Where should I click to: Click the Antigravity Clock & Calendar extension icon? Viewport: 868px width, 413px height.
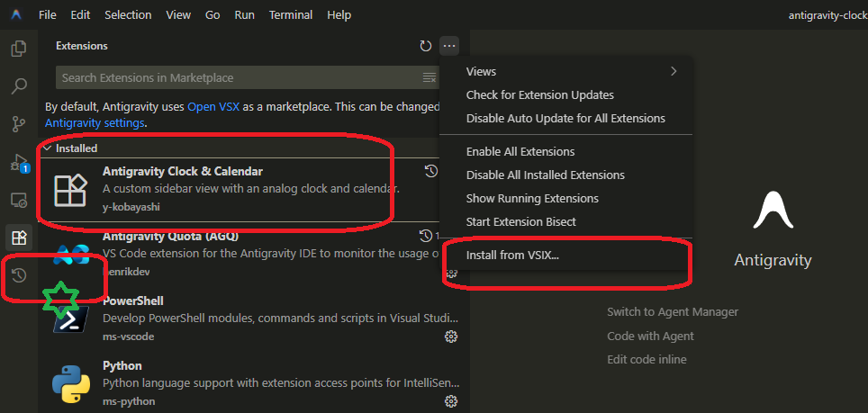pos(70,190)
